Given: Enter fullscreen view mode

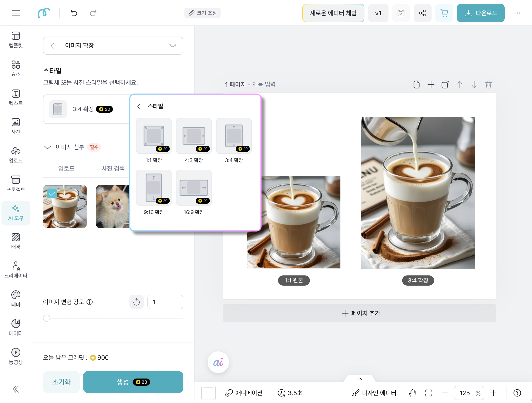Looking at the screenshot, I should click(x=429, y=393).
